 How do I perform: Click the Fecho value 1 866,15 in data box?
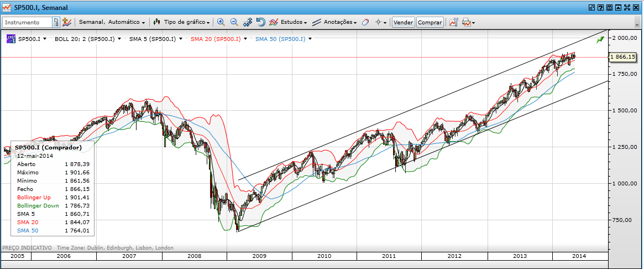point(77,189)
